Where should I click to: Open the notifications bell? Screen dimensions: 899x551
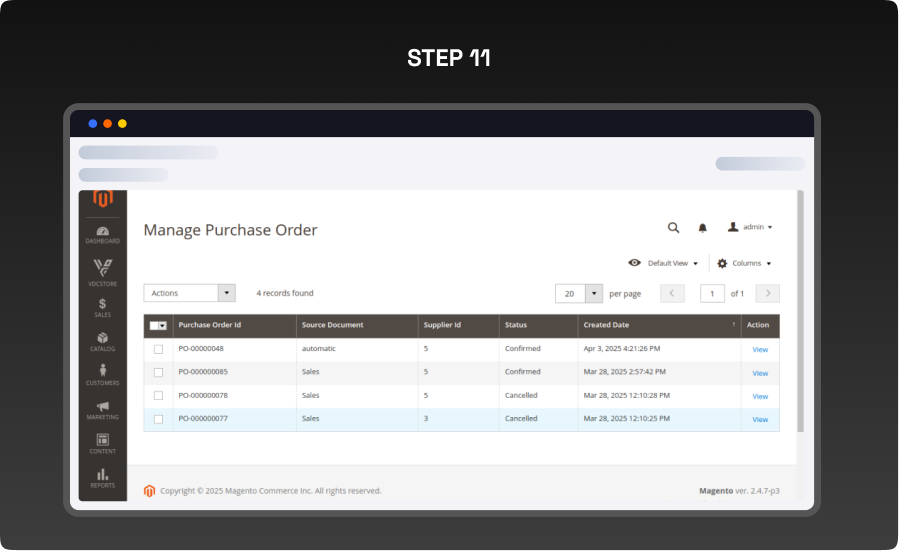tap(702, 228)
